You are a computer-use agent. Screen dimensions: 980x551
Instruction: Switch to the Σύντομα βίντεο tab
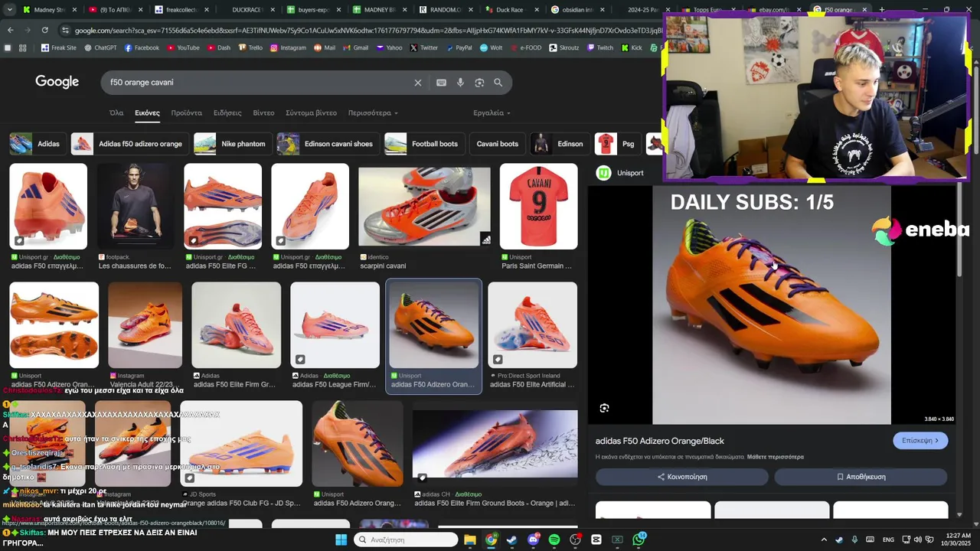pos(311,113)
